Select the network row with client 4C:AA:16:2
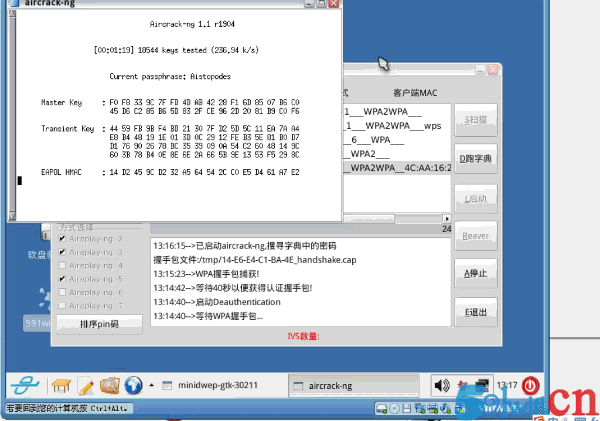The height and width of the screenshot is (421, 600). click(x=397, y=168)
